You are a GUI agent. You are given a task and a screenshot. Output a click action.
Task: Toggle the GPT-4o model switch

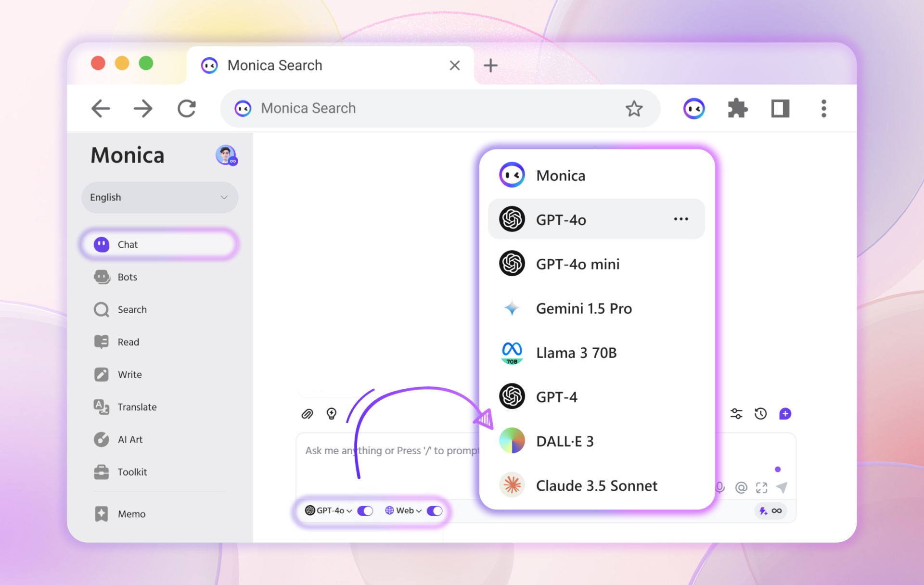[365, 511]
